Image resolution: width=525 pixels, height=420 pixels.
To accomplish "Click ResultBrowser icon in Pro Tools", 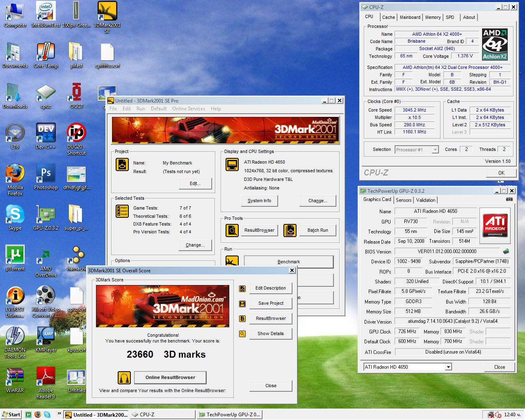I will tap(232, 231).
